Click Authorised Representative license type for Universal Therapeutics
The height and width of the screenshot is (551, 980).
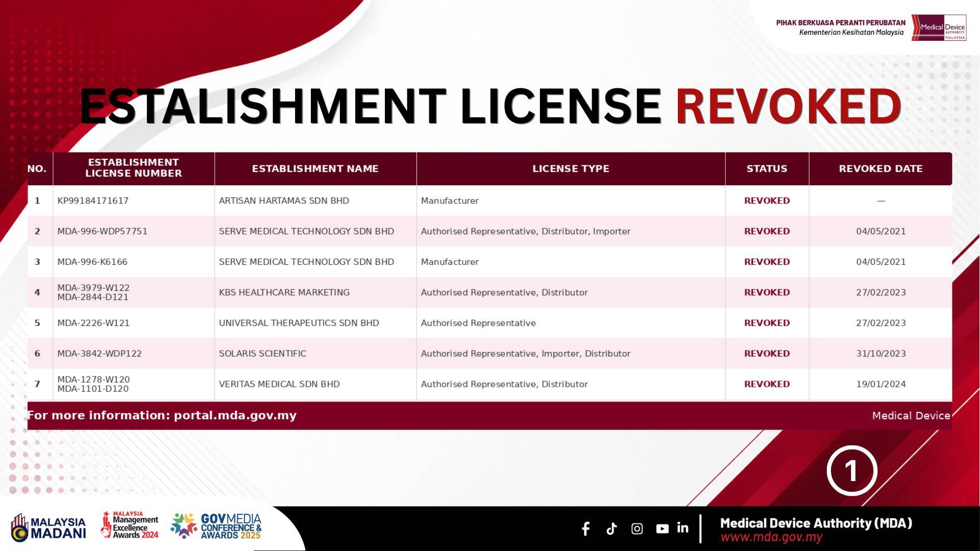tap(478, 323)
